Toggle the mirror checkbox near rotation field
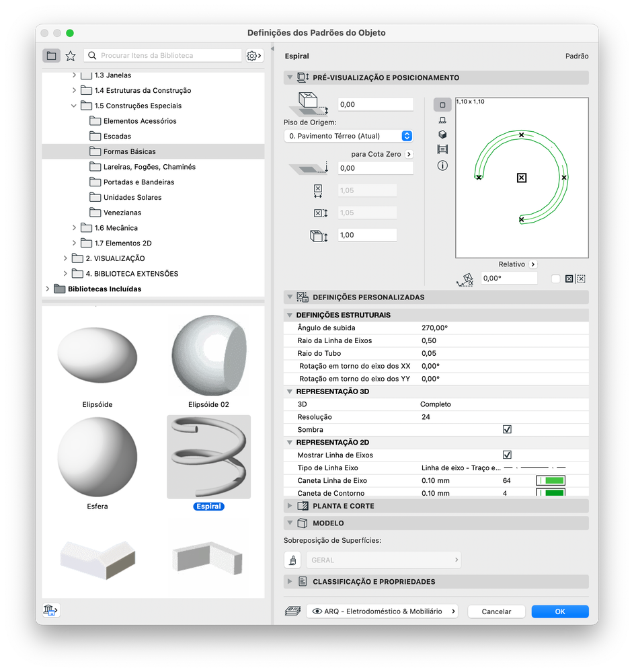Screen dimensions: 634x672 pyautogui.click(x=555, y=279)
